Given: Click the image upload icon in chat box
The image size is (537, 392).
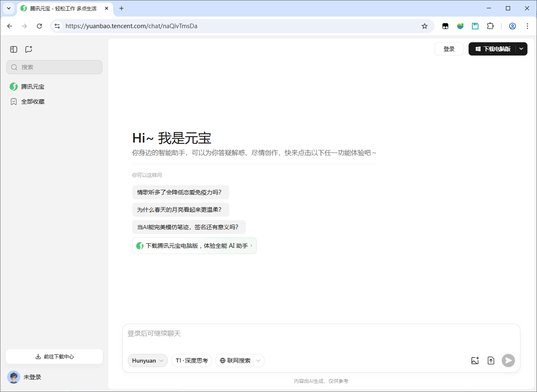Looking at the screenshot, I should click(475, 361).
